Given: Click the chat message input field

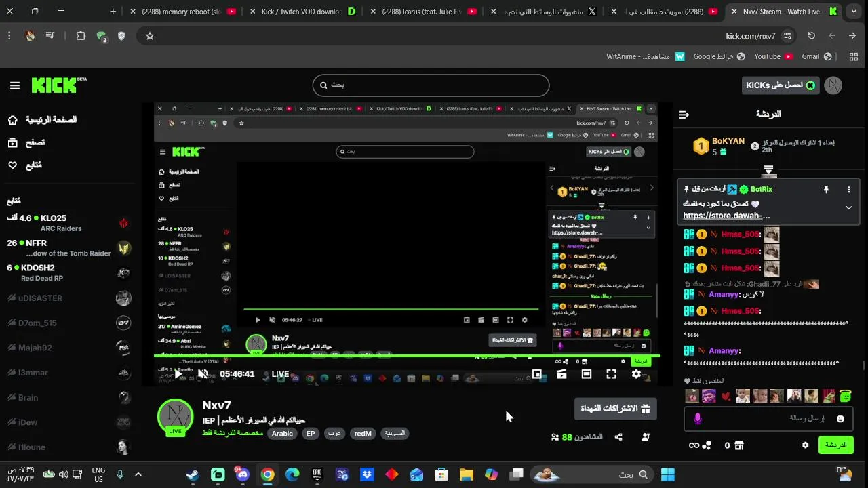Looking at the screenshot, I should tap(768, 419).
